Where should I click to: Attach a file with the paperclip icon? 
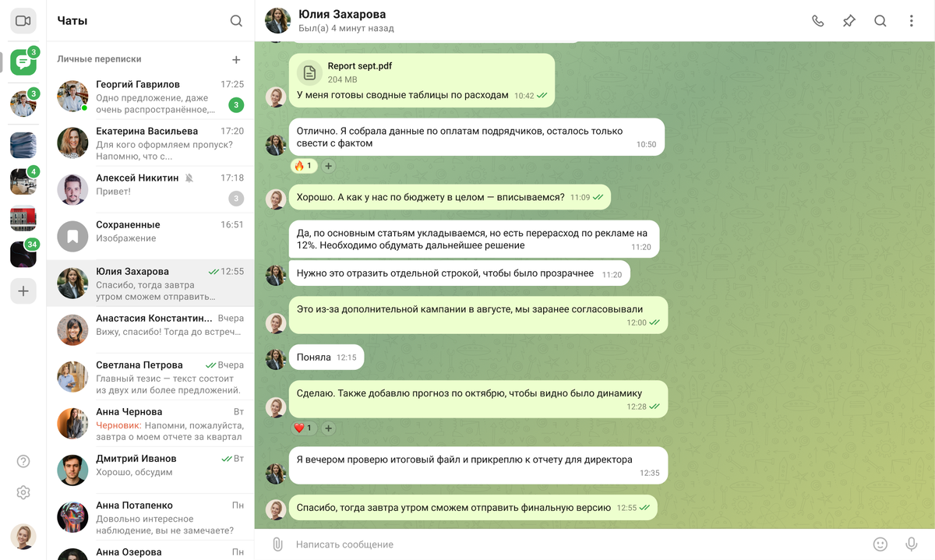pyautogui.click(x=277, y=544)
